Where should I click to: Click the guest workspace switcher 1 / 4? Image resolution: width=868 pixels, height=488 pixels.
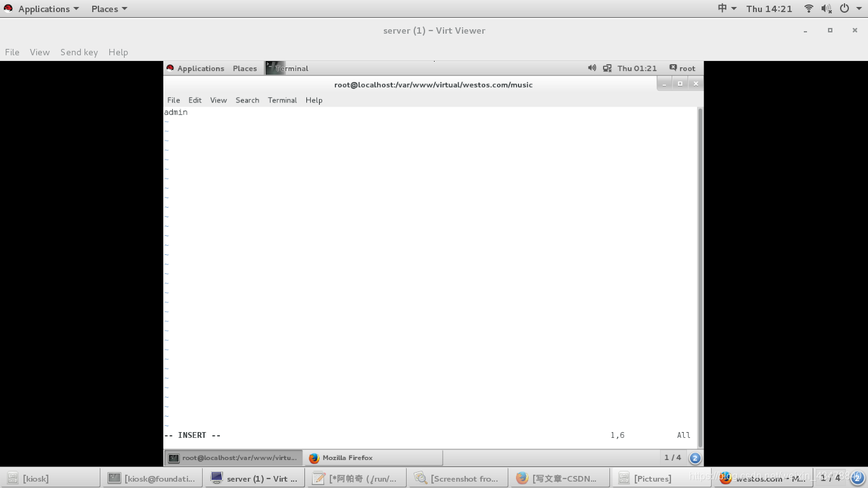(673, 457)
